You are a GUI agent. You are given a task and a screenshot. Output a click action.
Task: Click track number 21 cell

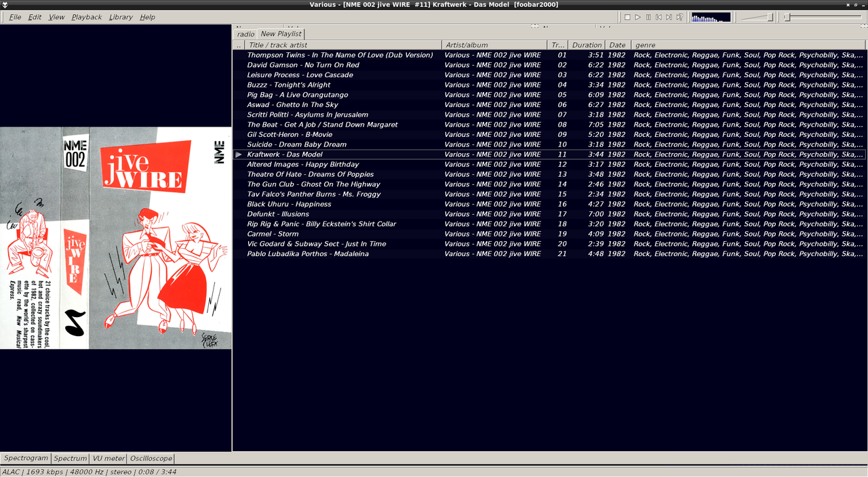click(562, 254)
